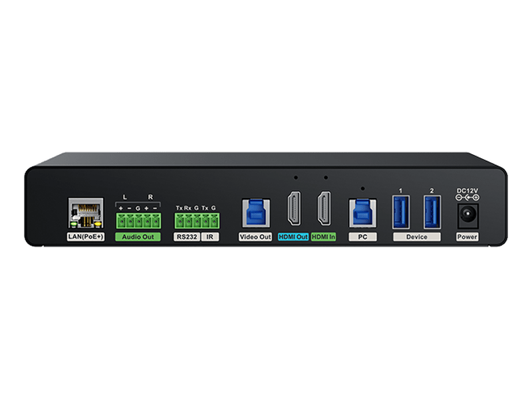Click the RJ45 LAN Ethernet port
This screenshot has width=532, height=399.
[86, 213]
